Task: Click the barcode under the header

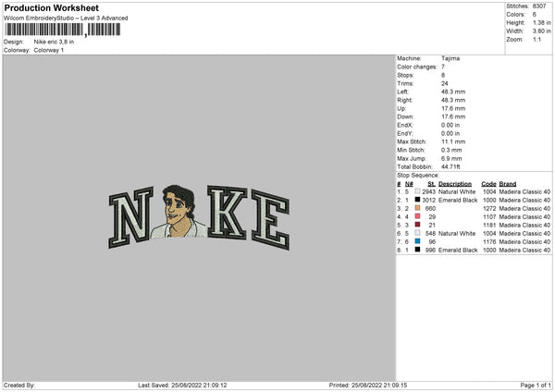Action: click(62, 30)
